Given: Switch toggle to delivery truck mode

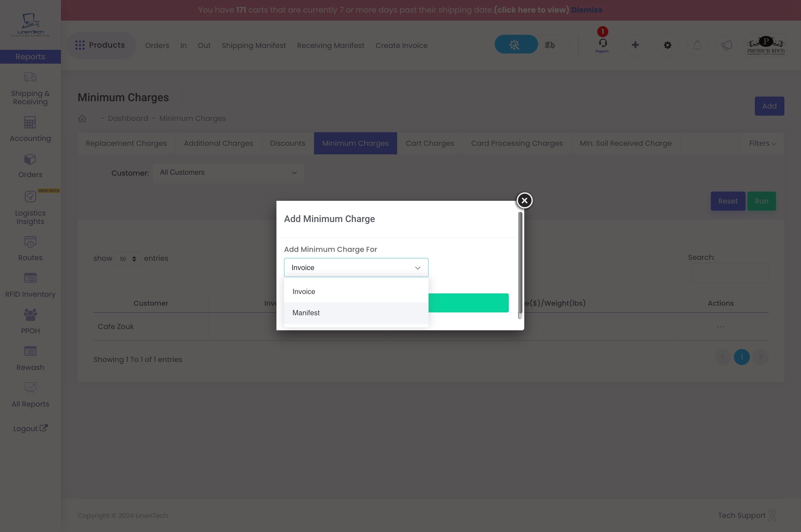Looking at the screenshot, I should pyautogui.click(x=550, y=45).
